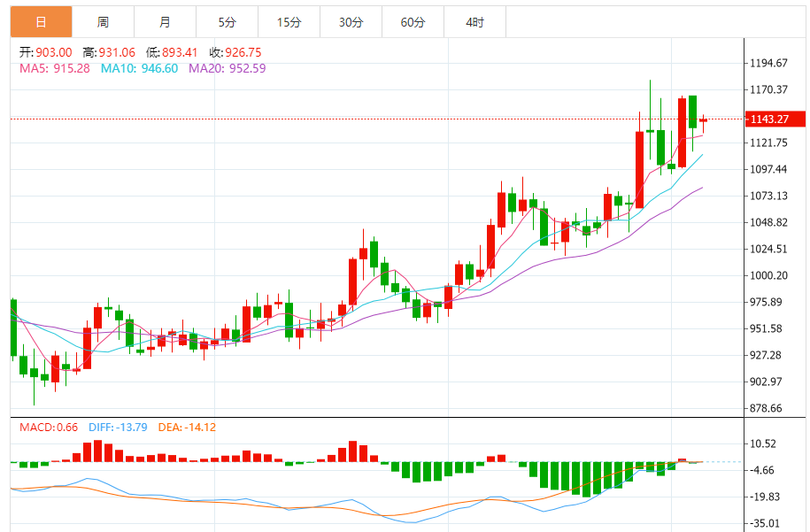
Task: Switch to the 4时 interval tab
Action: pyautogui.click(x=475, y=22)
